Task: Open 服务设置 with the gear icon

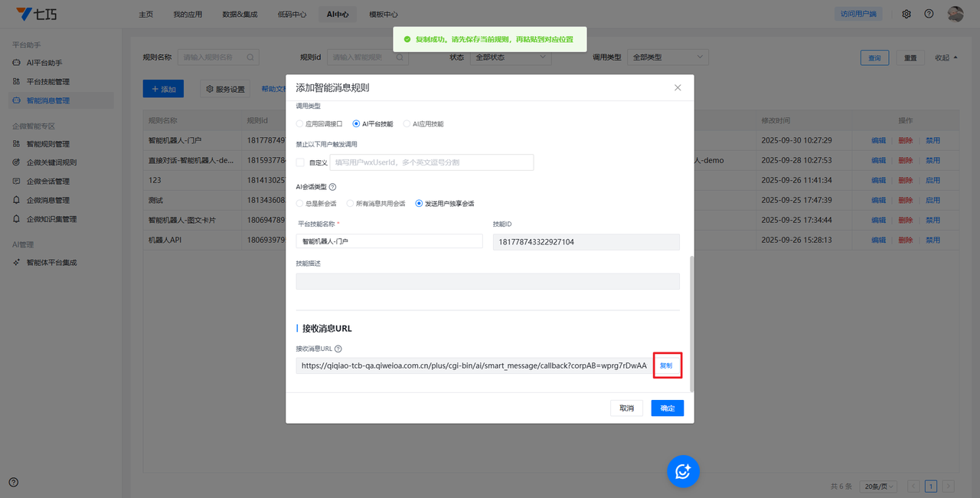Action: [225, 89]
